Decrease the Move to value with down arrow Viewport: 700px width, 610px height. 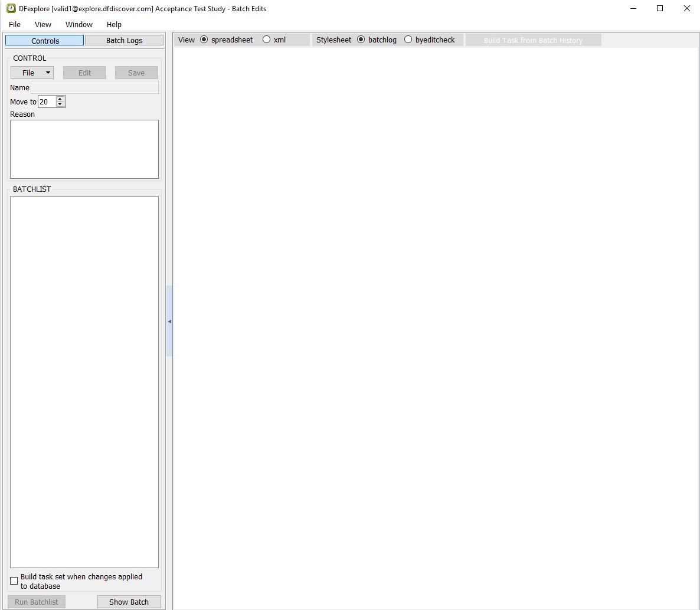coord(60,104)
